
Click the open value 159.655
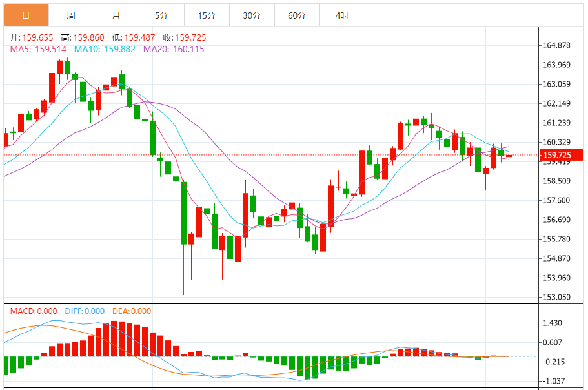(37, 37)
